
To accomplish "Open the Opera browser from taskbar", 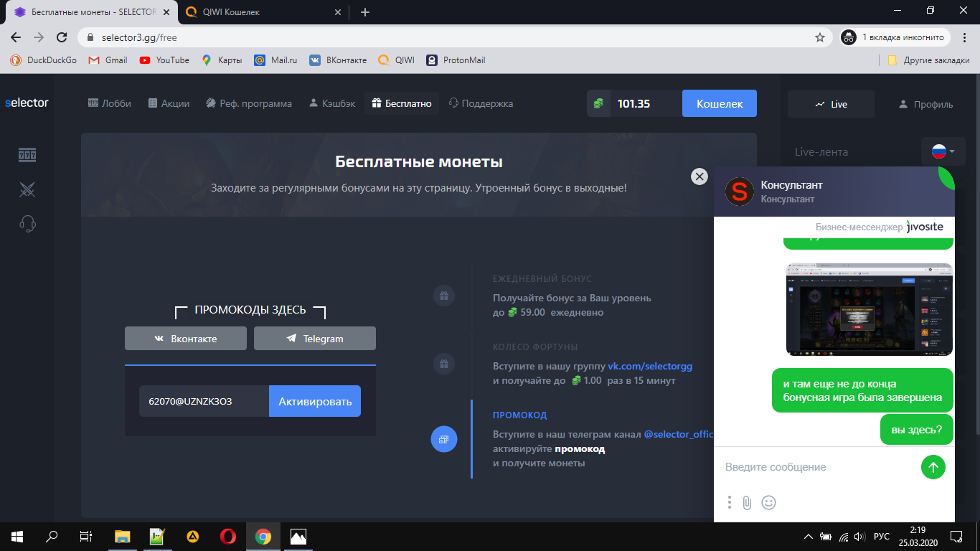I will pos(228,536).
